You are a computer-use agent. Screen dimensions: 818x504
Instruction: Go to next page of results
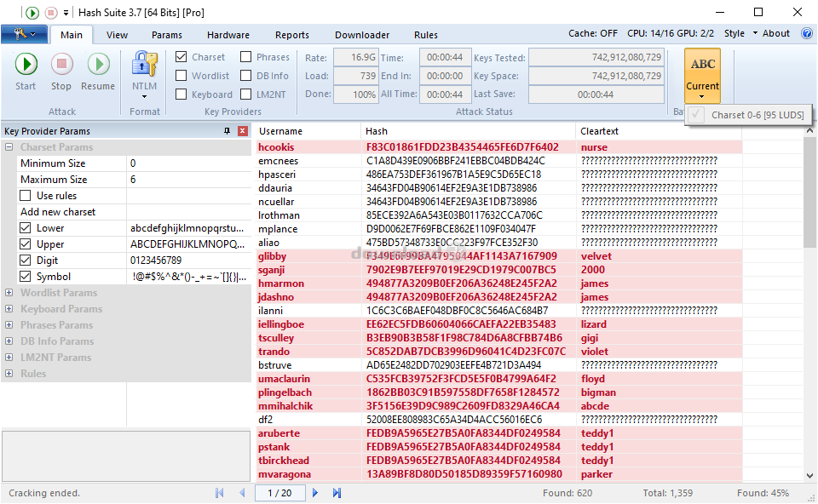(x=315, y=493)
